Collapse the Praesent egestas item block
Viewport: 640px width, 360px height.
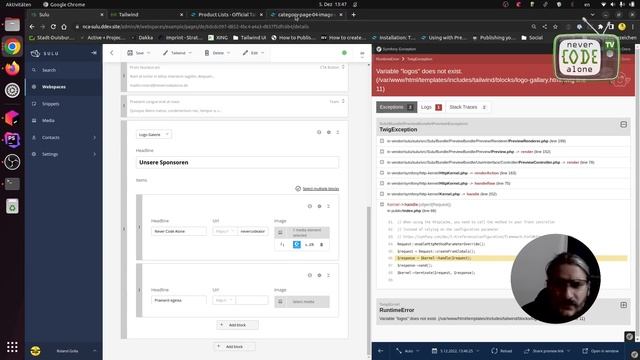[x=328, y=275]
